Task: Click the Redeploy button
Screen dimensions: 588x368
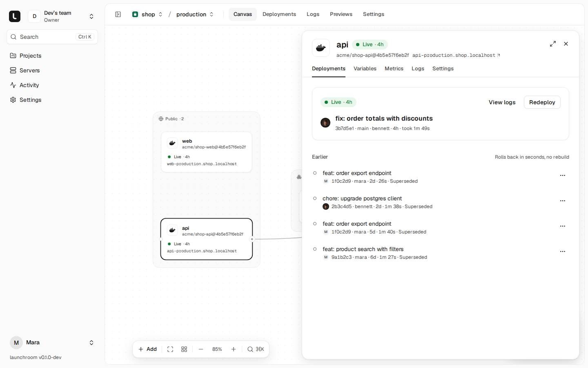Action: (542, 102)
